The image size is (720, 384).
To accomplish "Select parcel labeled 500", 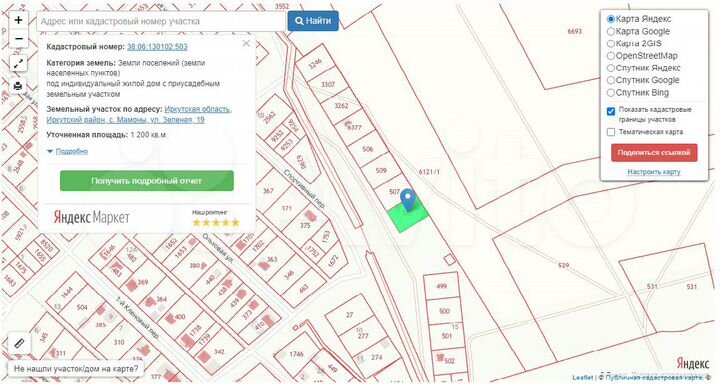I will [x=444, y=311].
